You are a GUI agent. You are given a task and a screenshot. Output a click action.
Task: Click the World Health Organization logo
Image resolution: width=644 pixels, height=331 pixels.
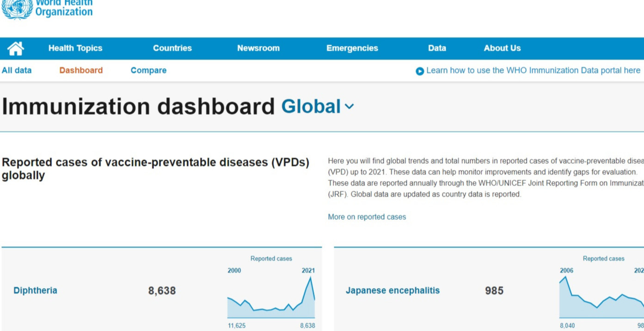47,9
